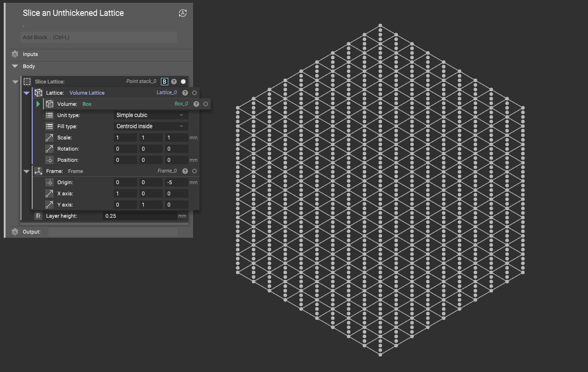Image resolution: width=588 pixels, height=372 pixels.
Task: Click the Origin Z value -5
Action: click(x=177, y=182)
